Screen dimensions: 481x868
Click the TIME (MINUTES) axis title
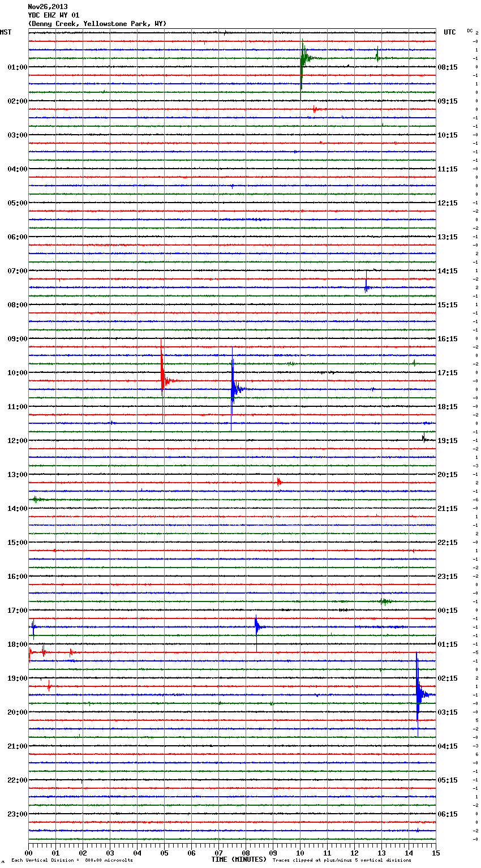click(x=239, y=860)
